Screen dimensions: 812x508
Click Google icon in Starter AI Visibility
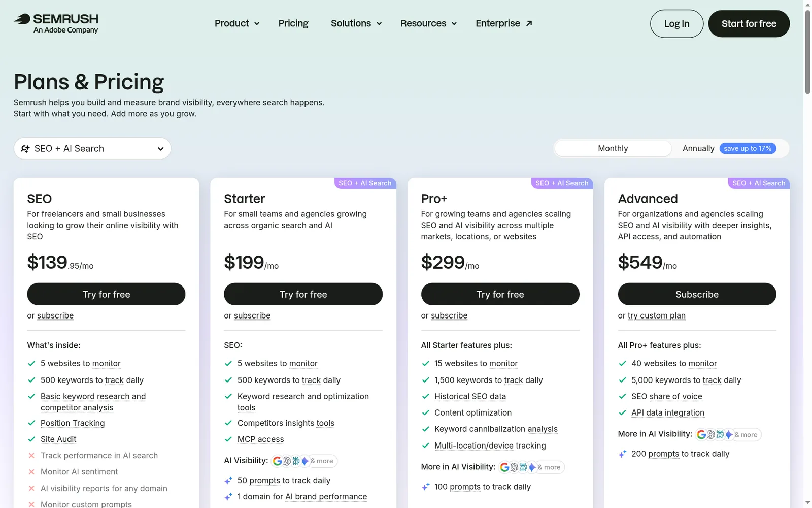(x=278, y=461)
